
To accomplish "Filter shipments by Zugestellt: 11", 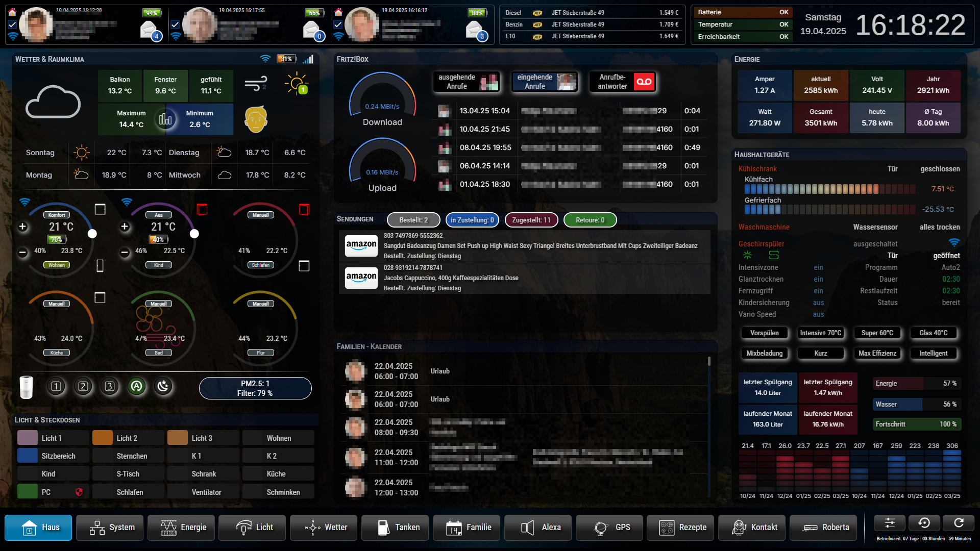I will click(x=531, y=220).
